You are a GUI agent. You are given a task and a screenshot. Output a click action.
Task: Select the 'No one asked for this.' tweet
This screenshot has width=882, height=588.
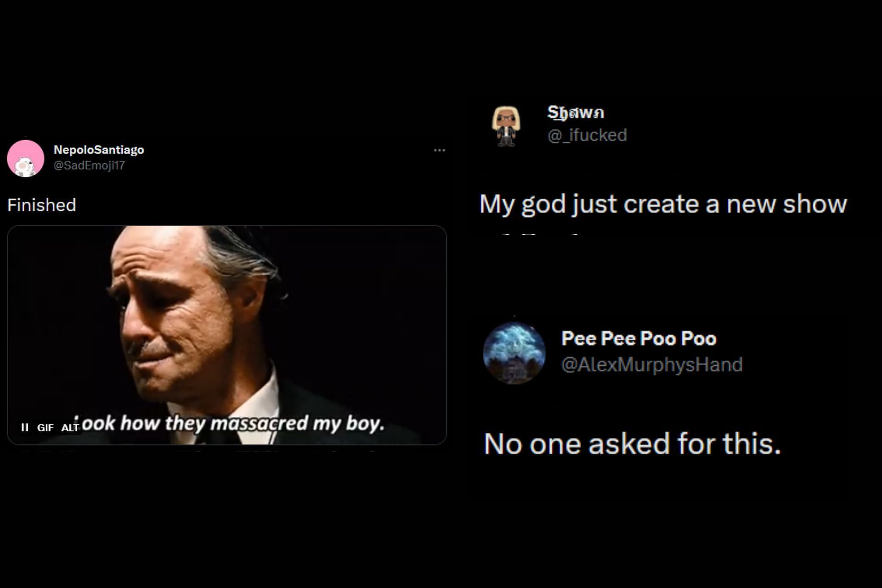point(632,444)
